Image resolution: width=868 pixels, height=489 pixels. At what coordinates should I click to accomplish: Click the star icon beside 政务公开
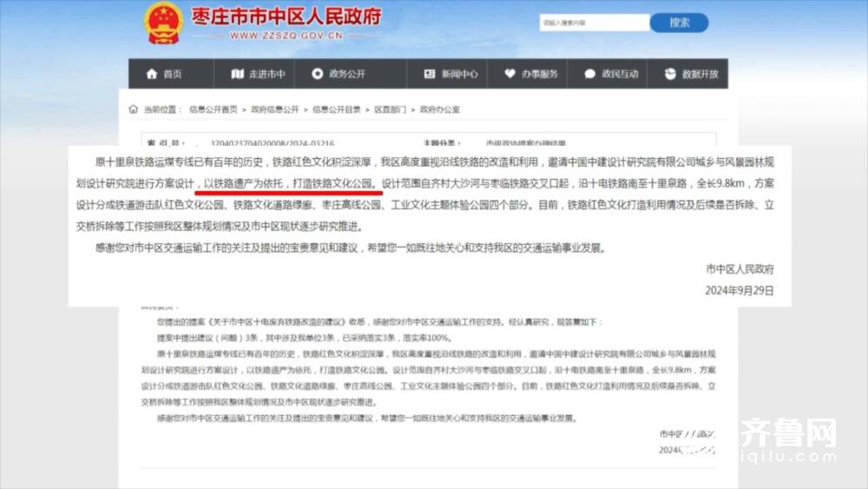[x=317, y=74]
